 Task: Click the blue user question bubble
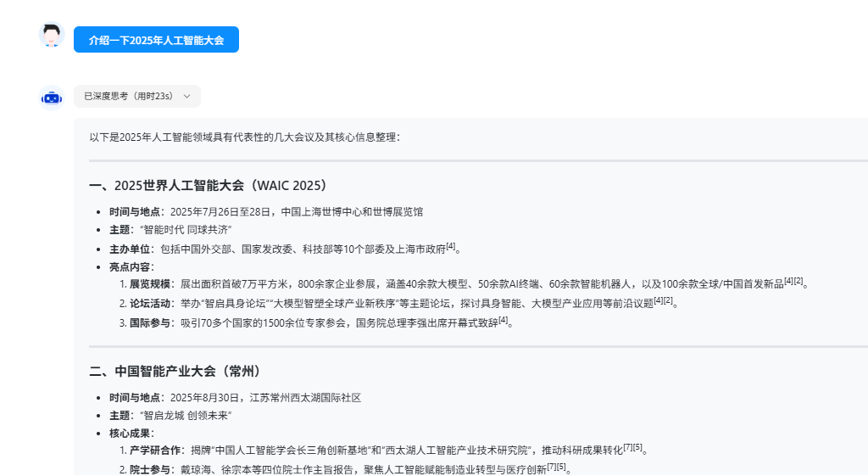156,40
